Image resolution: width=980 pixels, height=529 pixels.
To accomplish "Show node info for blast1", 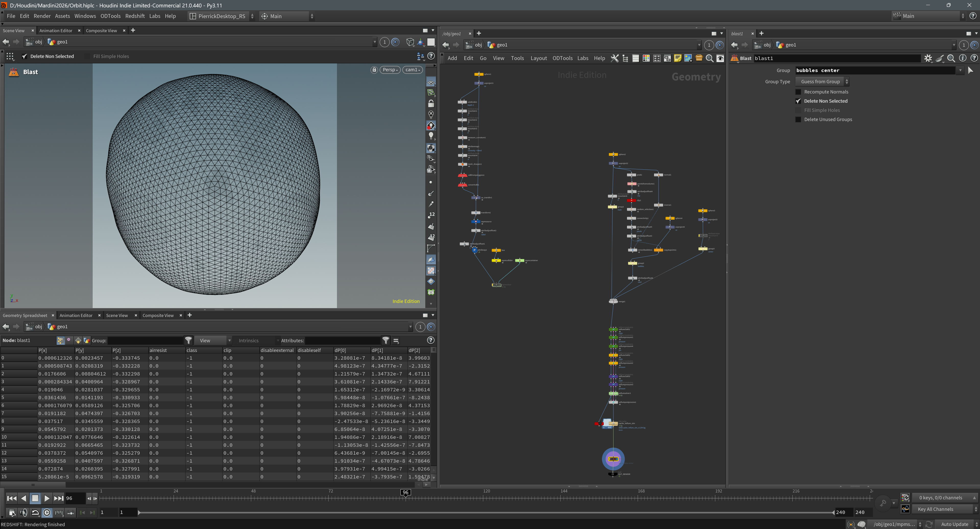I will click(x=962, y=58).
